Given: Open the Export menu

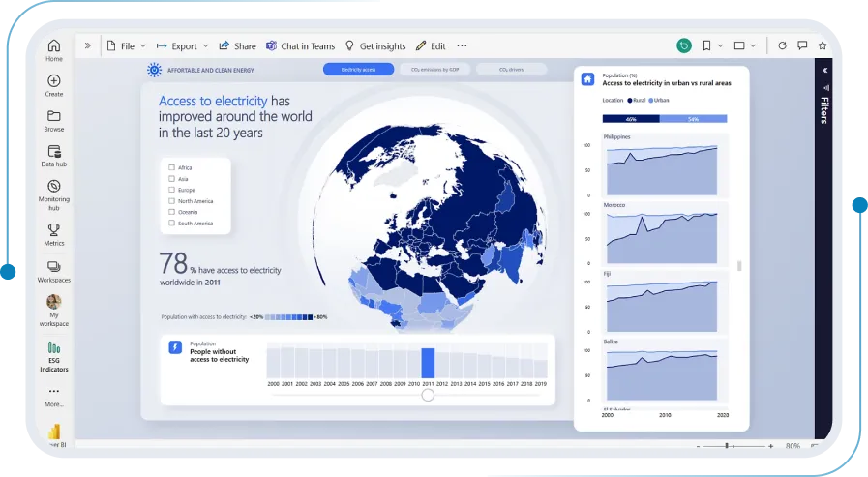Looking at the screenshot, I should coord(176,45).
